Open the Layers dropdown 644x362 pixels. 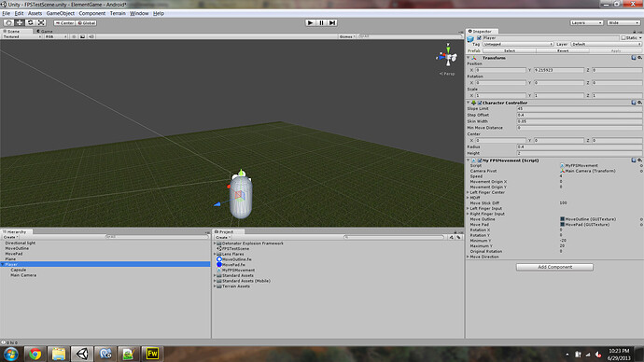click(x=586, y=23)
